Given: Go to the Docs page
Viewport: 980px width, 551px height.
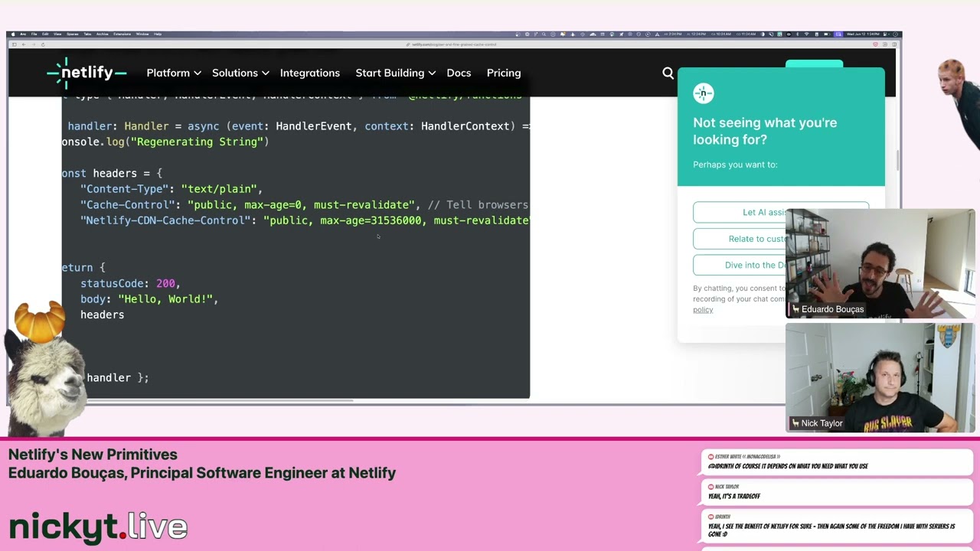Looking at the screenshot, I should point(459,73).
